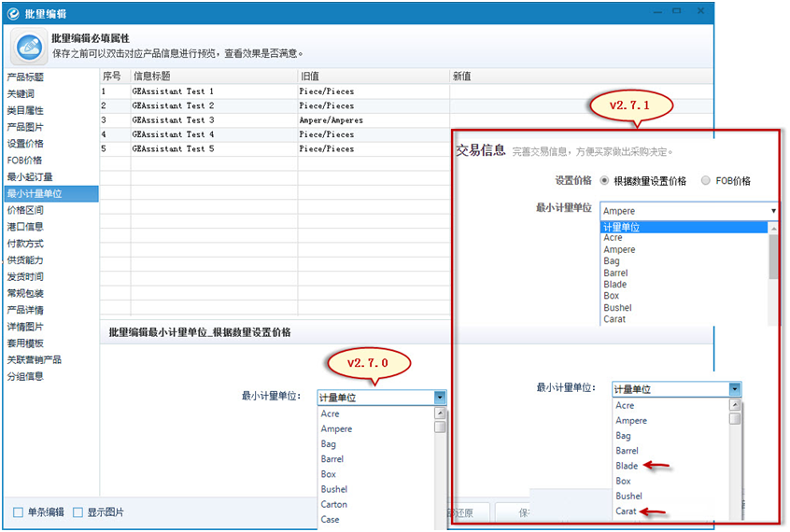
Task: Open the 计量单位 combo box under v2.7.0 callout
Action: [440, 398]
